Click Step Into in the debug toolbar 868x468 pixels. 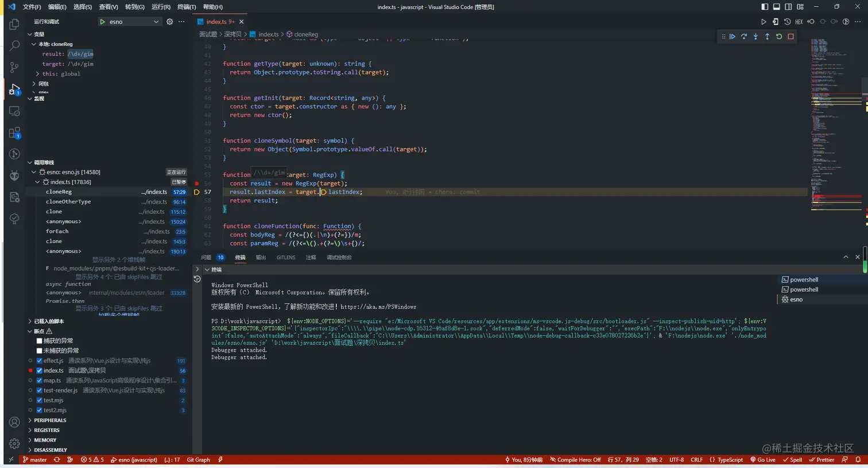[755, 36]
